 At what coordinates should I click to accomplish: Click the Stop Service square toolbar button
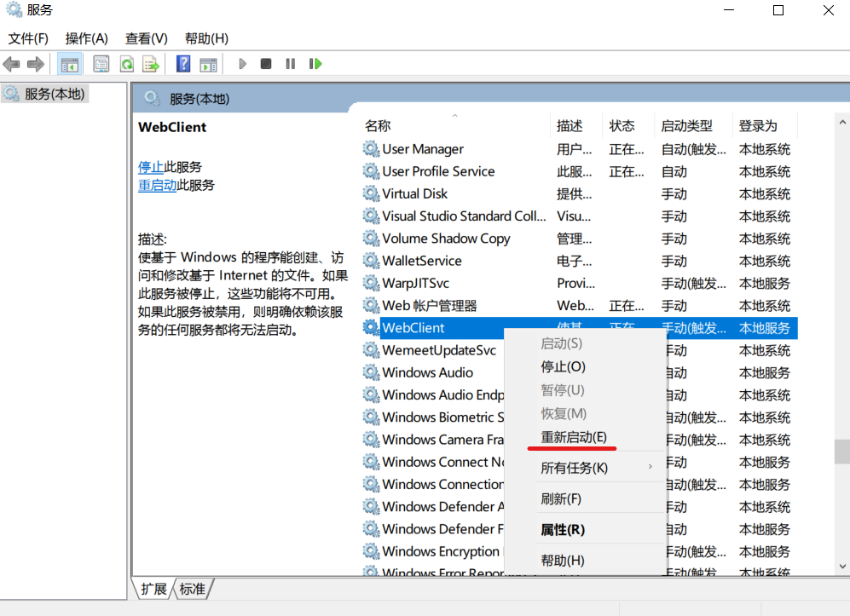(x=266, y=64)
